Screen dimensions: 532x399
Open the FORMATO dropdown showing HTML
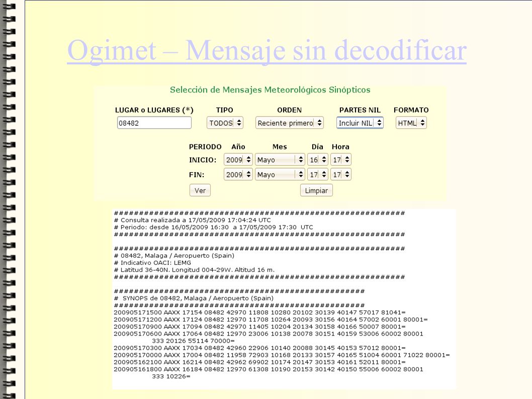[x=411, y=123]
